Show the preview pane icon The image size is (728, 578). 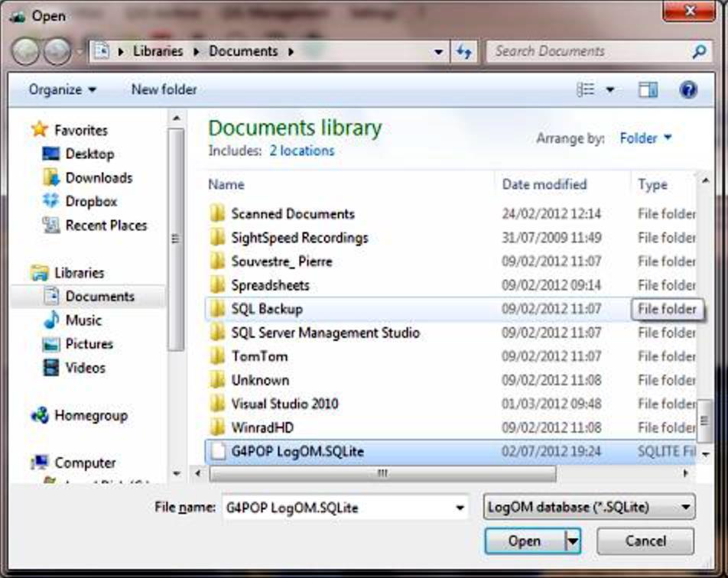tap(648, 89)
